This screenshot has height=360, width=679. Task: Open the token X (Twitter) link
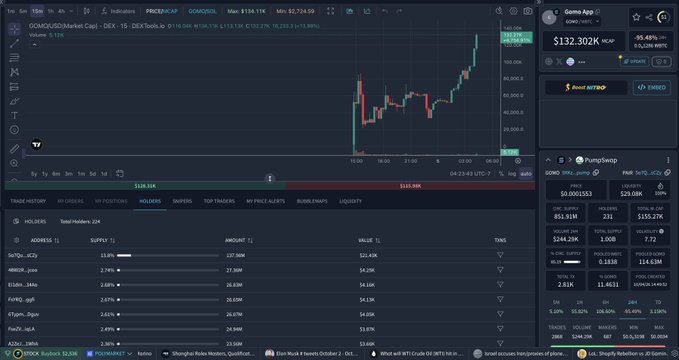coord(559,62)
